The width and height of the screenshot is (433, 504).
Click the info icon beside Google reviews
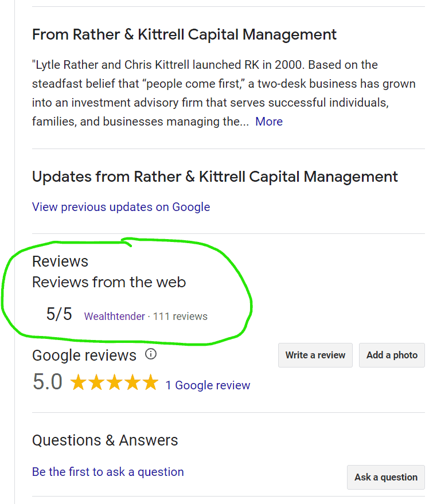(x=151, y=354)
